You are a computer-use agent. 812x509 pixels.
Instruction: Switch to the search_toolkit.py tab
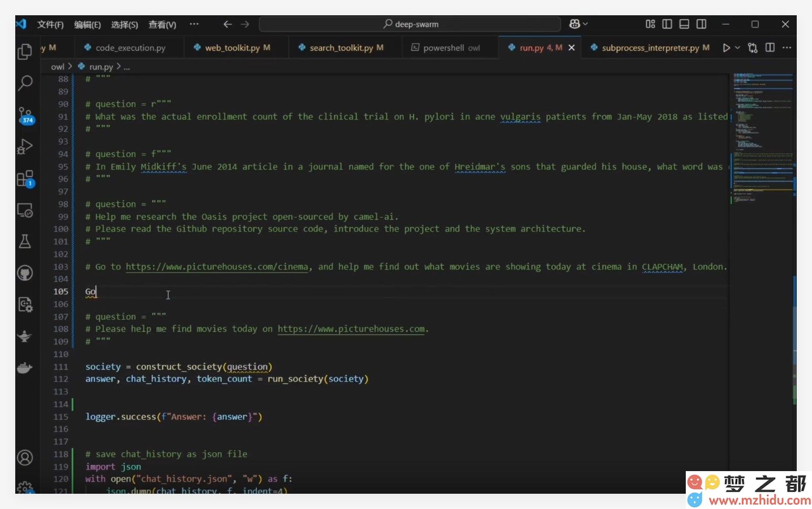tap(346, 48)
